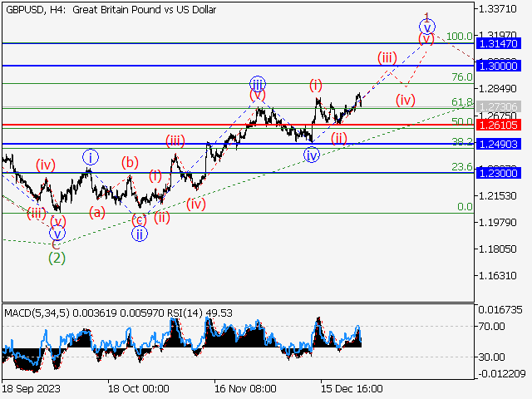Click the 70.00 RSI level value
532x399 pixels.
(491, 327)
